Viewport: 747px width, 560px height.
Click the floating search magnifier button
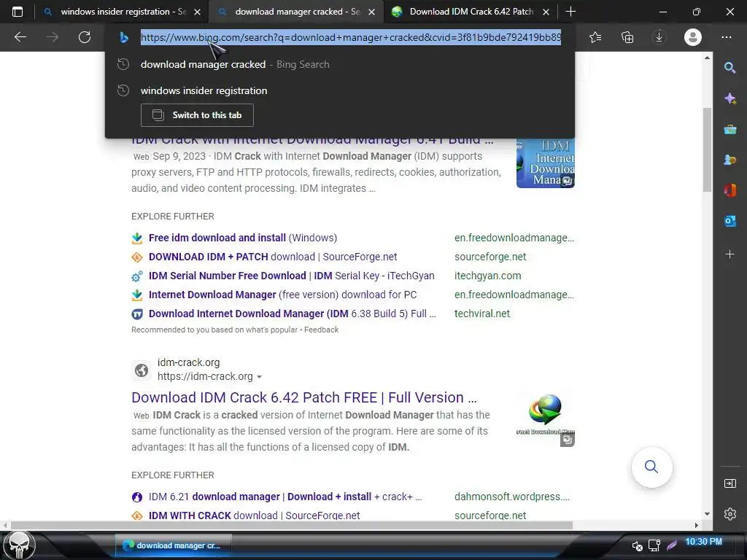[x=651, y=467]
